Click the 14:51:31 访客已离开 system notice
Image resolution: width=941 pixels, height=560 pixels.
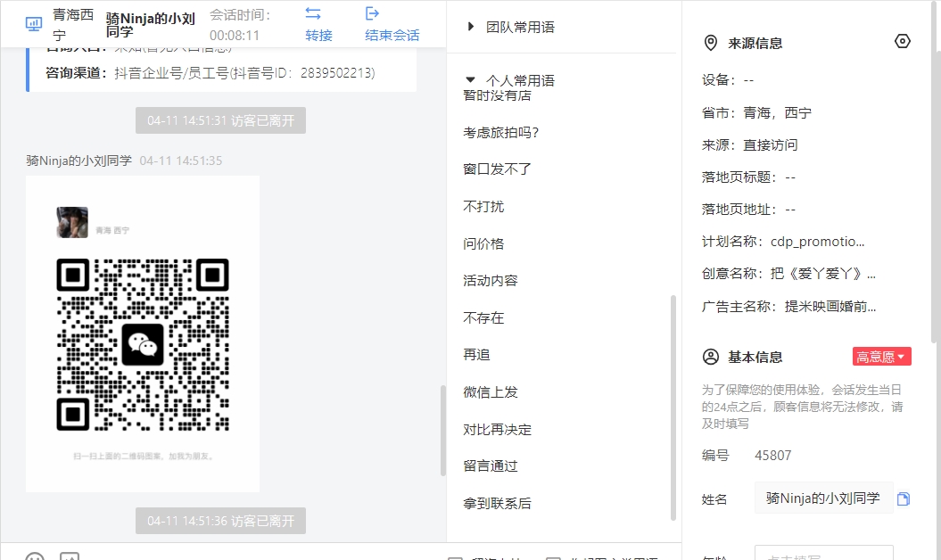(x=220, y=120)
